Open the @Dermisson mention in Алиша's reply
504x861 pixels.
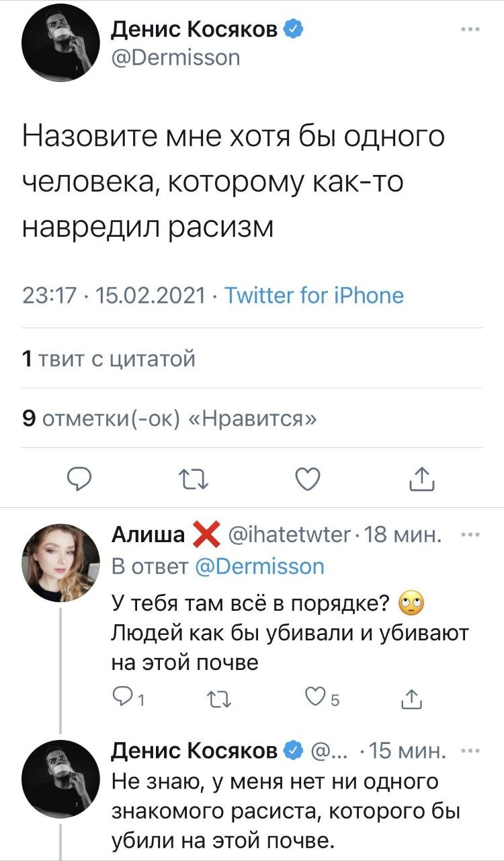259,566
